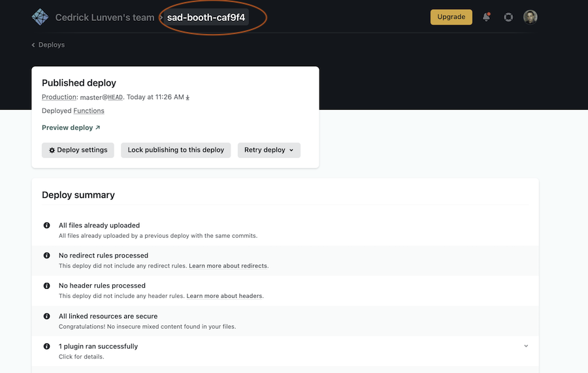Viewport: 588px width, 373px height.
Task: Click info icon beside All linked resources are secure
Action: click(x=46, y=316)
